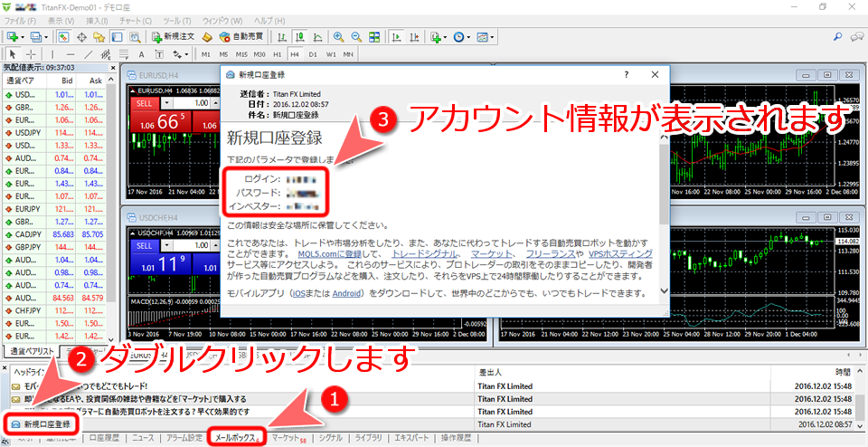Switch to M1 timeframe
868x447 pixels.
[205, 54]
